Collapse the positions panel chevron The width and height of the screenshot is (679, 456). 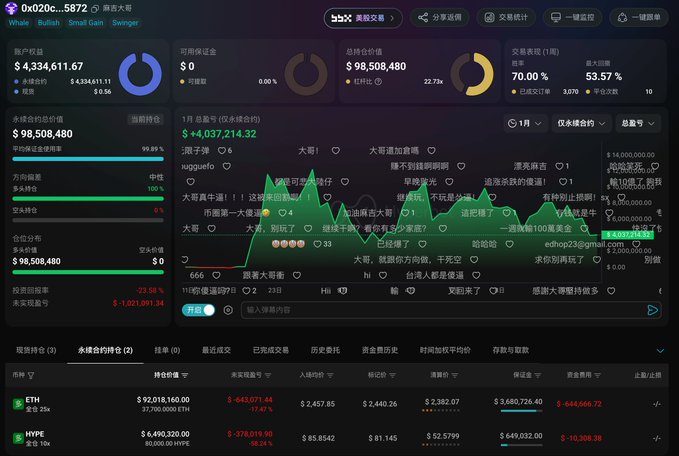pyautogui.click(x=660, y=351)
